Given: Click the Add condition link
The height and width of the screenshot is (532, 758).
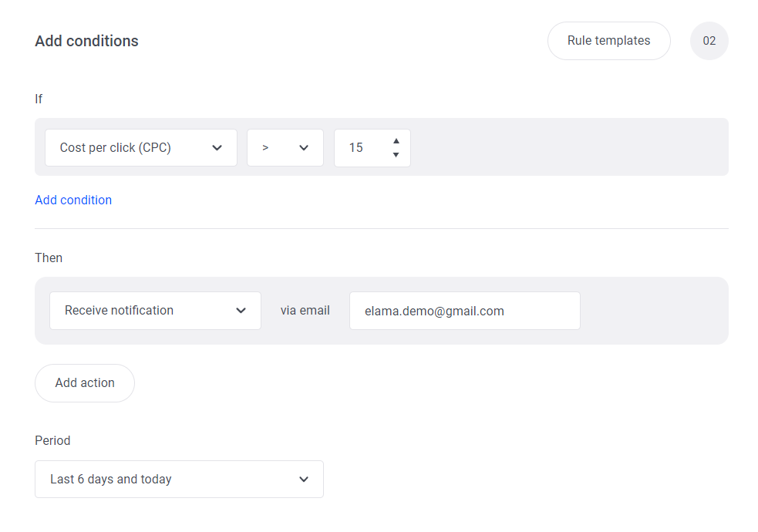Looking at the screenshot, I should [x=73, y=200].
